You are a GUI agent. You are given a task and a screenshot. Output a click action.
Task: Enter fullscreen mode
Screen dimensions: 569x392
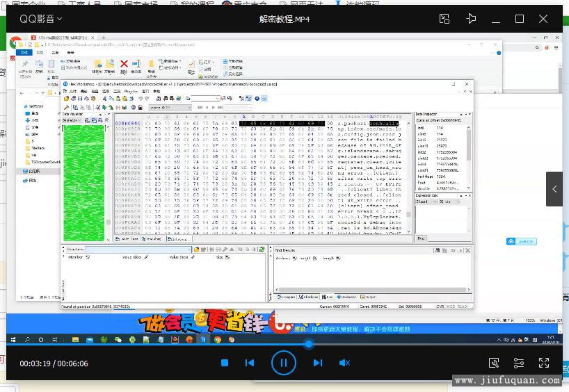pos(543,363)
